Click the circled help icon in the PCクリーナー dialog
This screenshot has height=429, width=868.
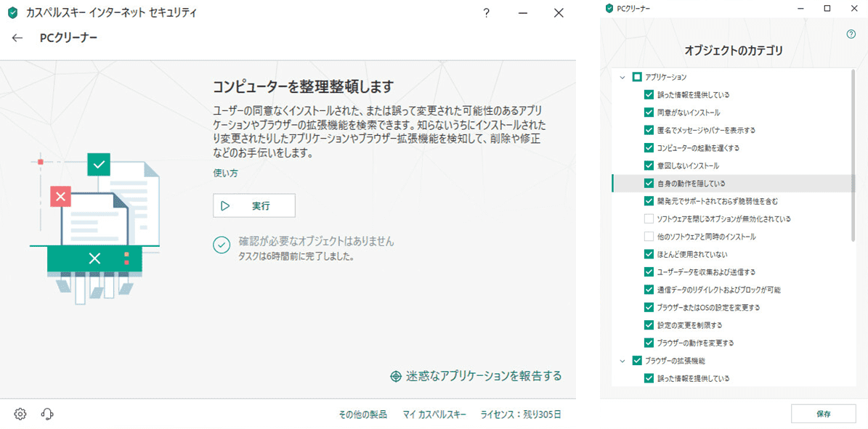click(851, 34)
